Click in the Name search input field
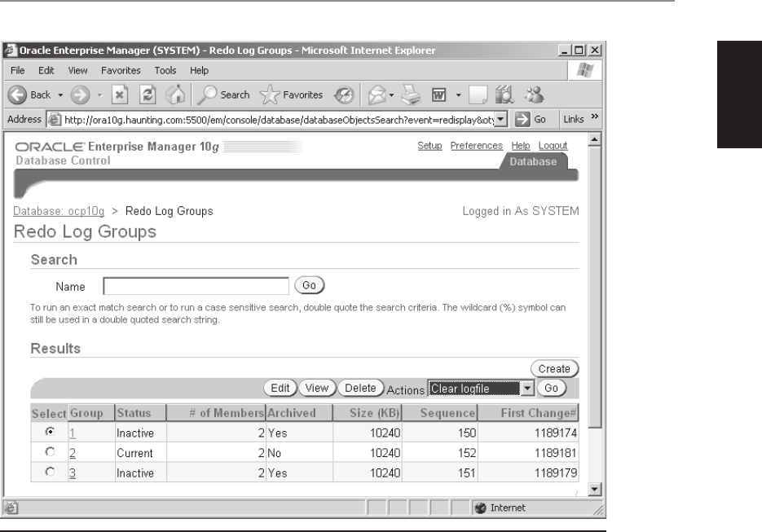Screen dimensions: 762x532 (x=196, y=286)
